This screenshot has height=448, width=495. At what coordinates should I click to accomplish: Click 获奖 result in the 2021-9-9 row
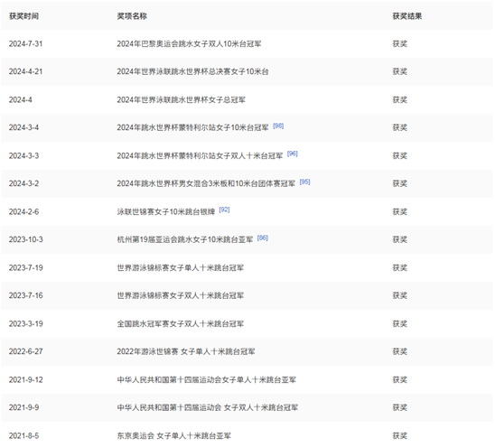399,407
